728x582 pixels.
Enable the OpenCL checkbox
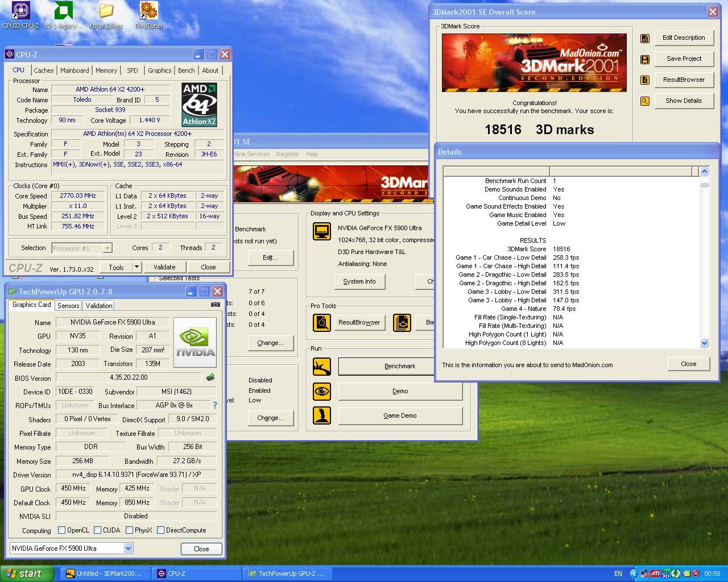coord(62,530)
